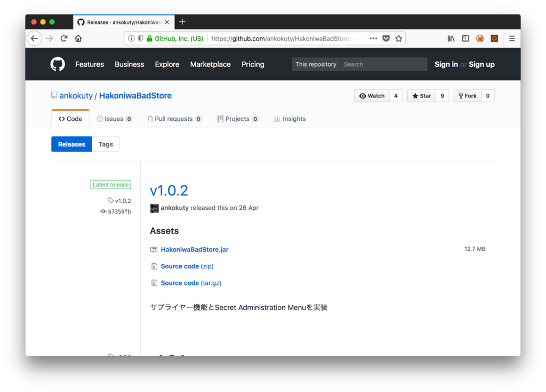Open Pricing in GitHub header
Screen dimensions: 546x392
(x=253, y=64)
